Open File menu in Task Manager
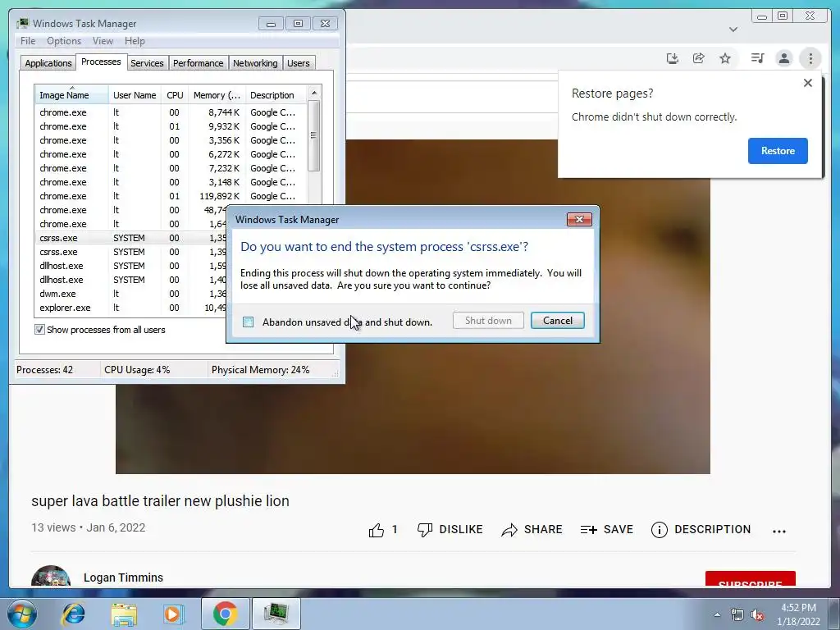840x630 pixels. point(28,41)
